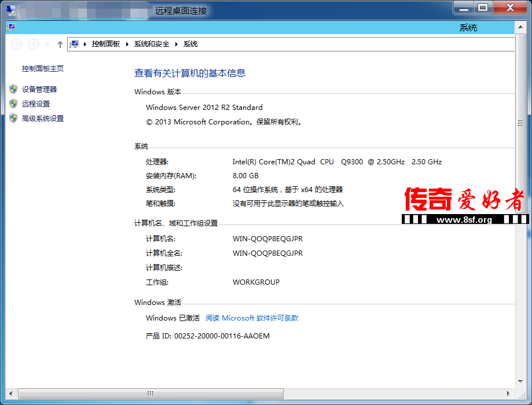532x405 pixels.
Task: Select 系统和安全 in the breadcrumb path
Action: [x=152, y=44]
